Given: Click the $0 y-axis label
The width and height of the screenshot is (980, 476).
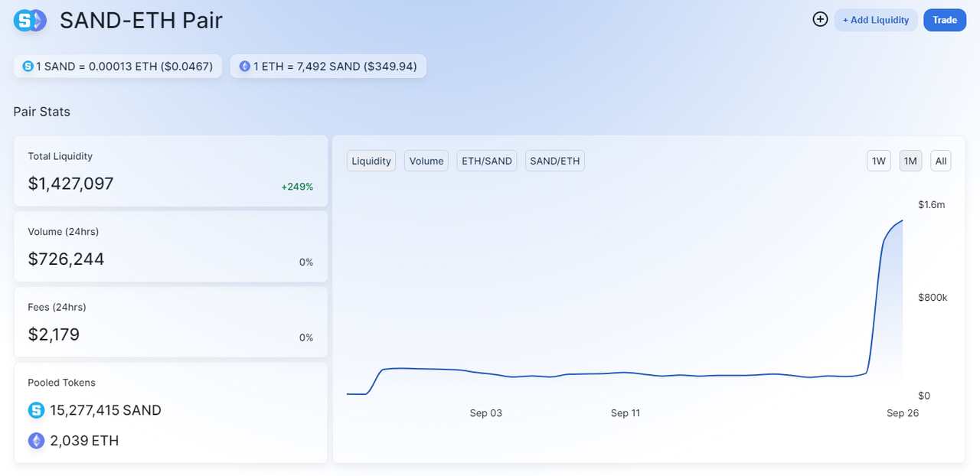Looking at the screenshot, I should click(924, 396).
